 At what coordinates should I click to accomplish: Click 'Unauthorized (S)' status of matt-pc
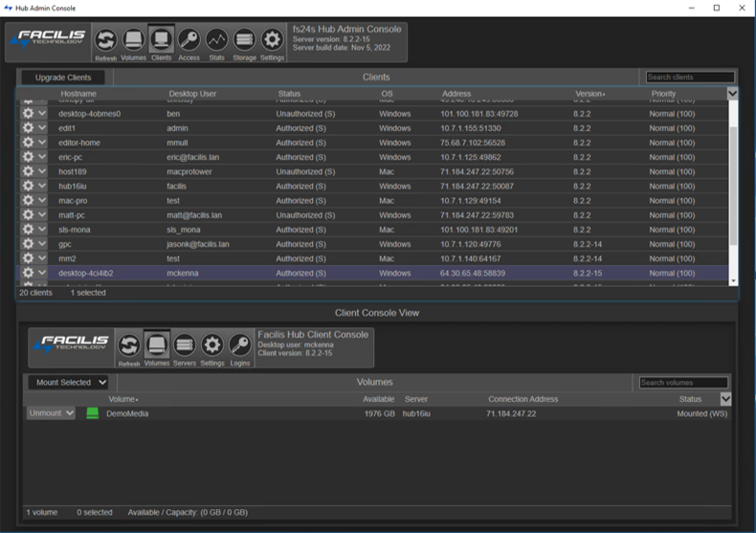pos(305,215)
